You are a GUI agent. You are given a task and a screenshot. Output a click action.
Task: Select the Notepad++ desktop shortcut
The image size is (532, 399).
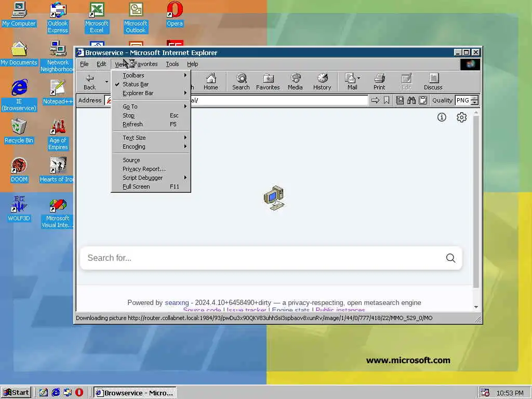(58, 92)
